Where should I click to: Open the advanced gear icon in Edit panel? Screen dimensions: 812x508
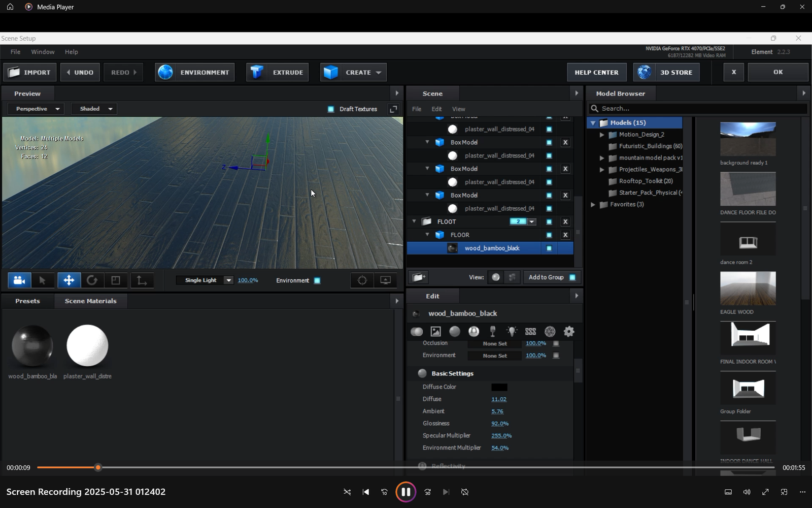569,332
